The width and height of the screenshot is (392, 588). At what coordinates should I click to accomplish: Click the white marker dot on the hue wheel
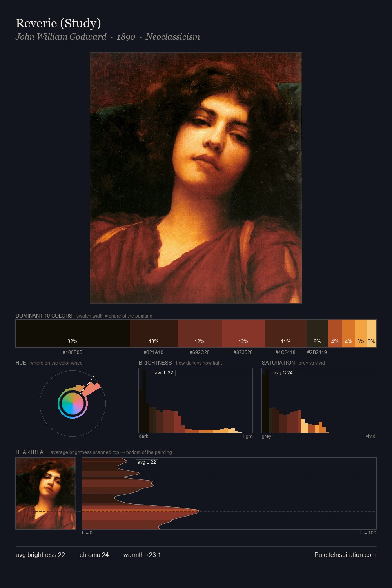pos(94,377)
